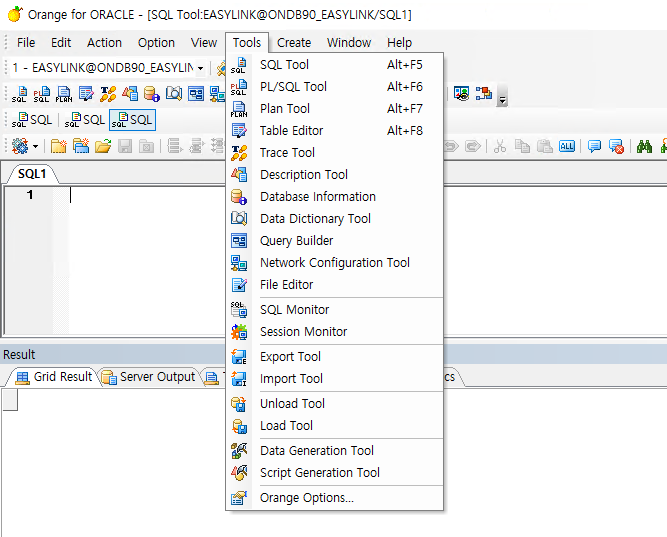667x537 pixels.
Task: Open the View menu
Action: [204, 43]
